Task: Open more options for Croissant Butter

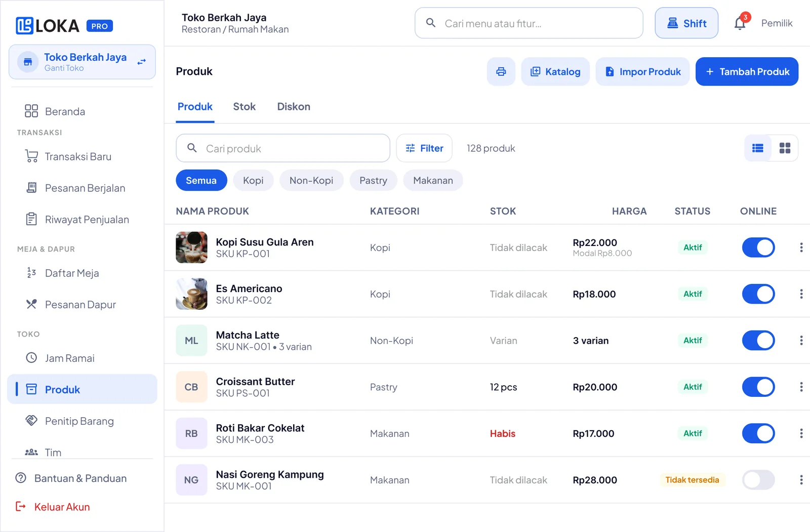Action: [x=801, y=387]
